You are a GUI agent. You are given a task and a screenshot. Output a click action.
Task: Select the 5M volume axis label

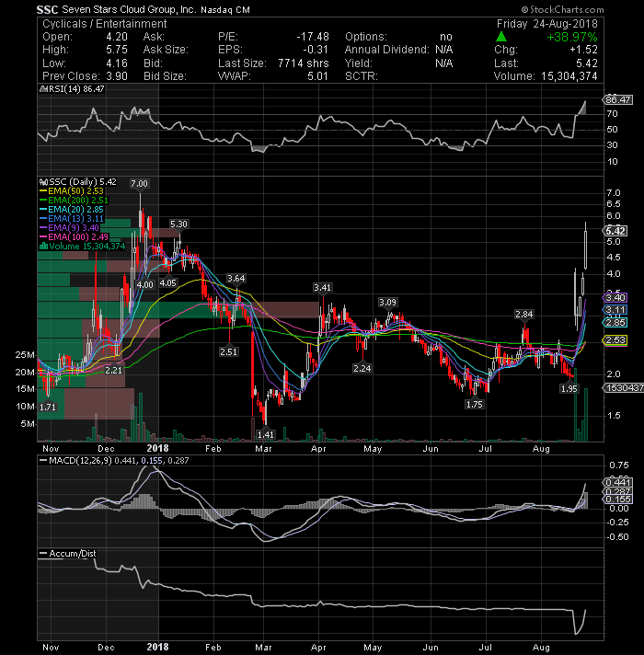(x=28, y=424)
